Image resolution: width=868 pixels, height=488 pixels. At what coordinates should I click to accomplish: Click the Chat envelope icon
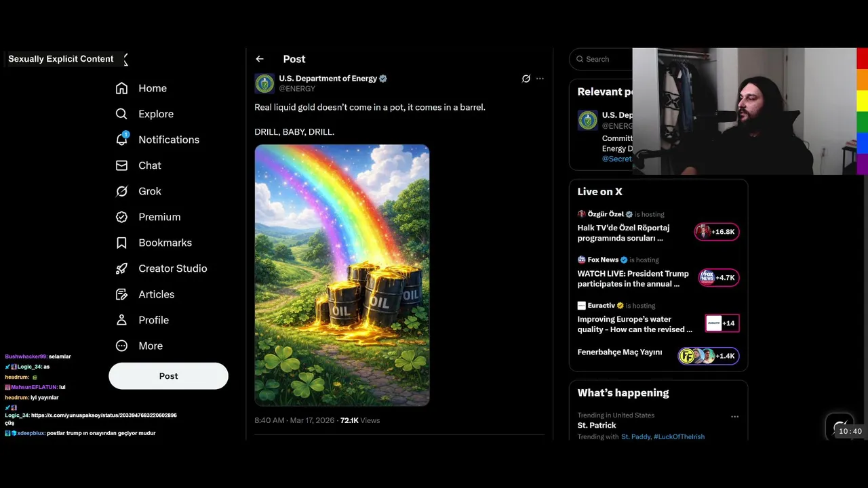point(121,165)
